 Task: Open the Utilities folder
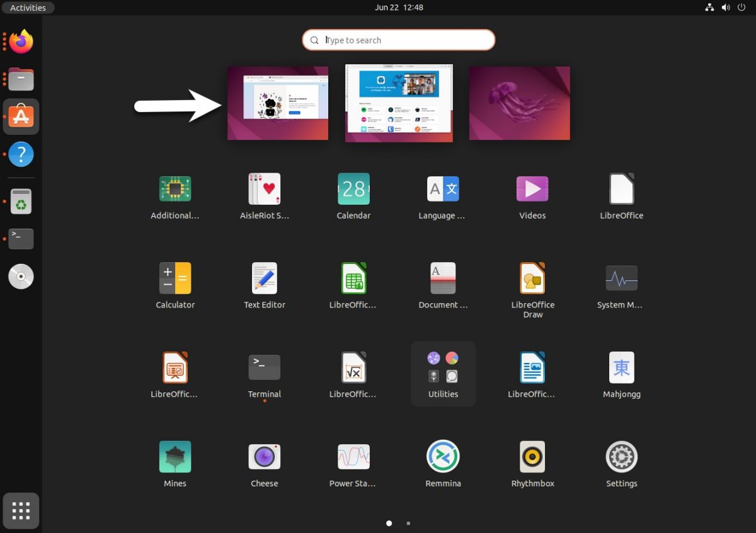click(443, 374)
